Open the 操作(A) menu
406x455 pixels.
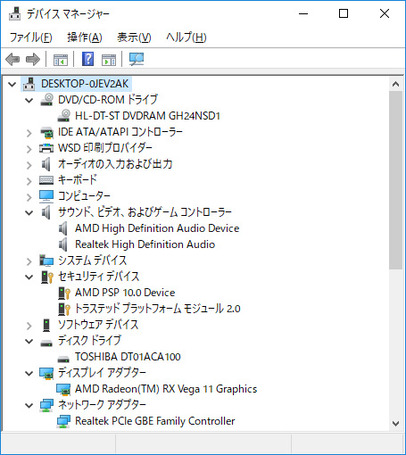click(x=85, y=37)
